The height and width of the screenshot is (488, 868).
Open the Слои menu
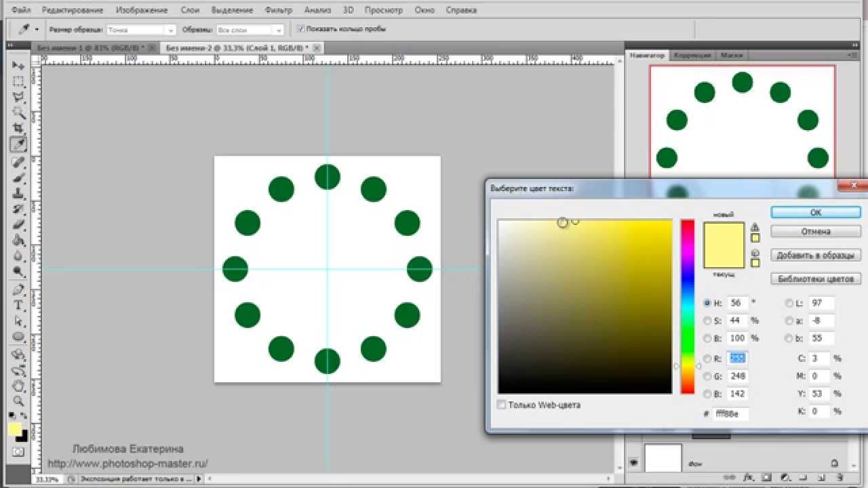(190, 10)
